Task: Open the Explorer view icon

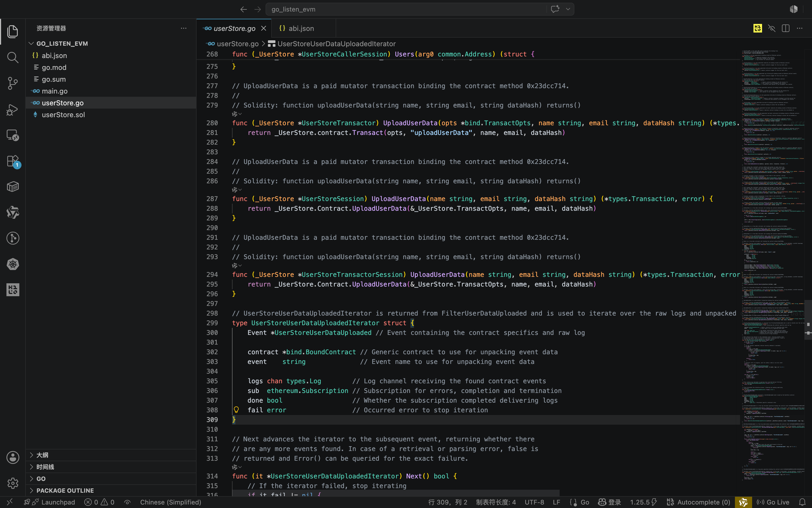Action: coord(13,32)
